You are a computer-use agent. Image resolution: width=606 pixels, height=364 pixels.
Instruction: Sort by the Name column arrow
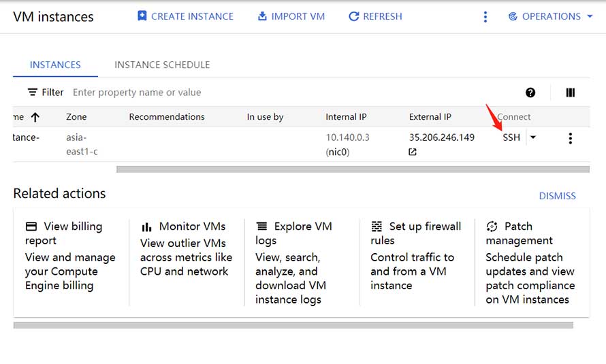pyautogui.click(x=35, y=117)
